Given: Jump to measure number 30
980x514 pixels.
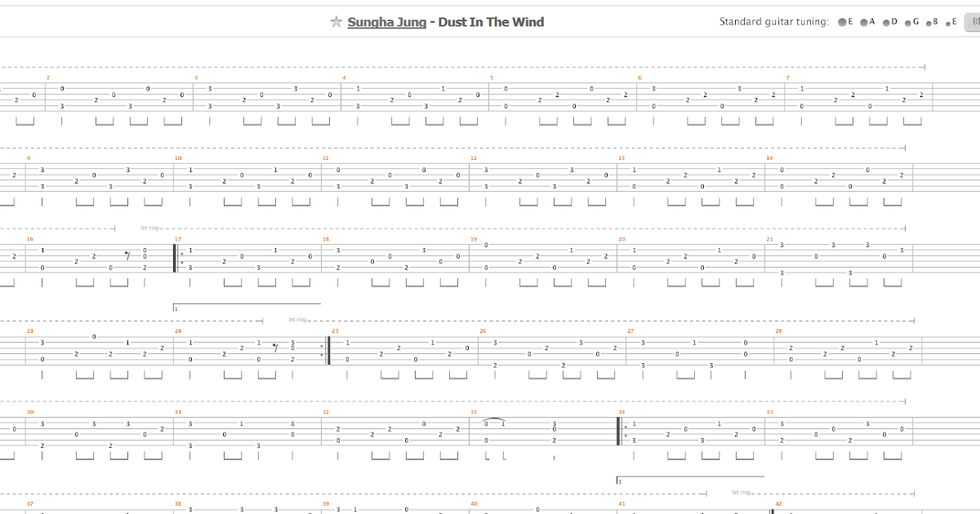Looking at the screenshot, I should pos(29,412).
